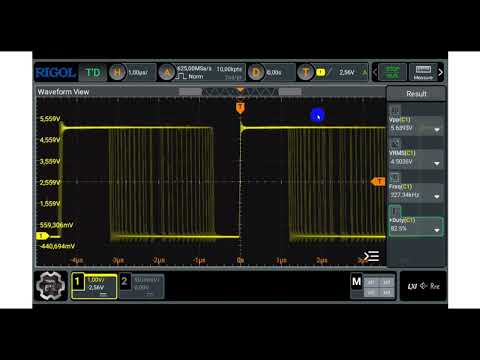Click the memory overview bar above waveform
This screenshot has width=480, height=360.
coord(240,92)
